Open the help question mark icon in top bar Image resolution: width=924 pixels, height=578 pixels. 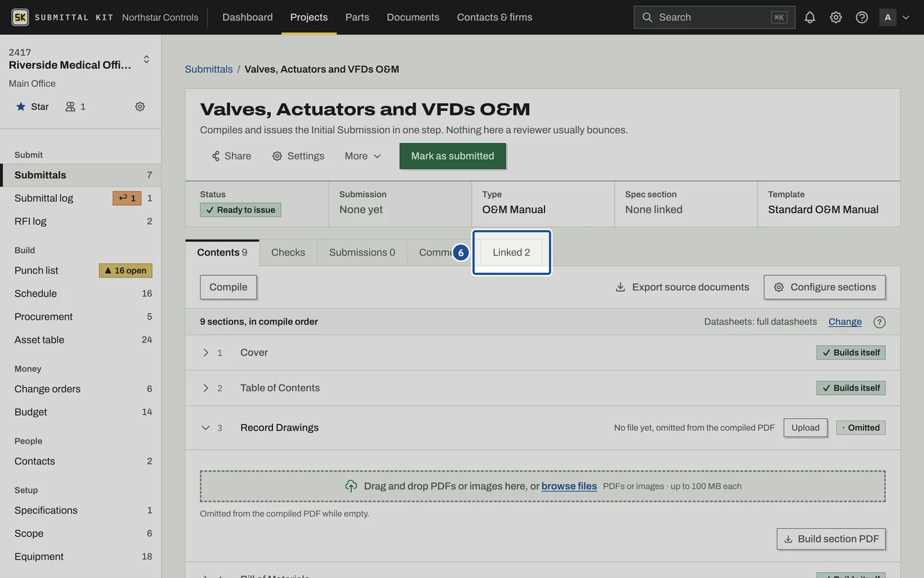(862, 17)
